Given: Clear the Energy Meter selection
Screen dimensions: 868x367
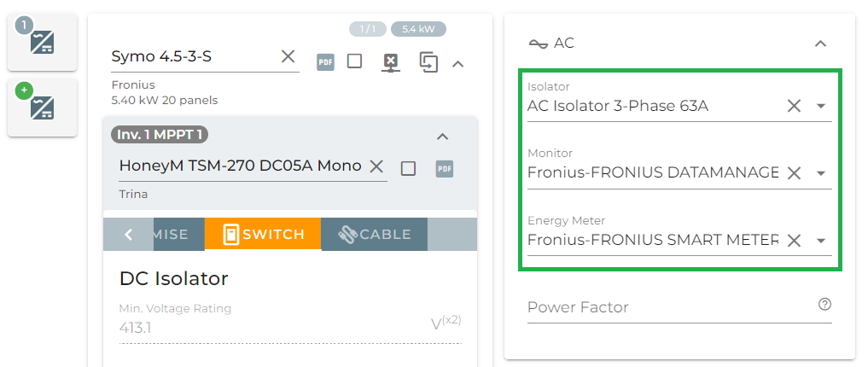Looking at the screenshot, I should pos(795,240).
